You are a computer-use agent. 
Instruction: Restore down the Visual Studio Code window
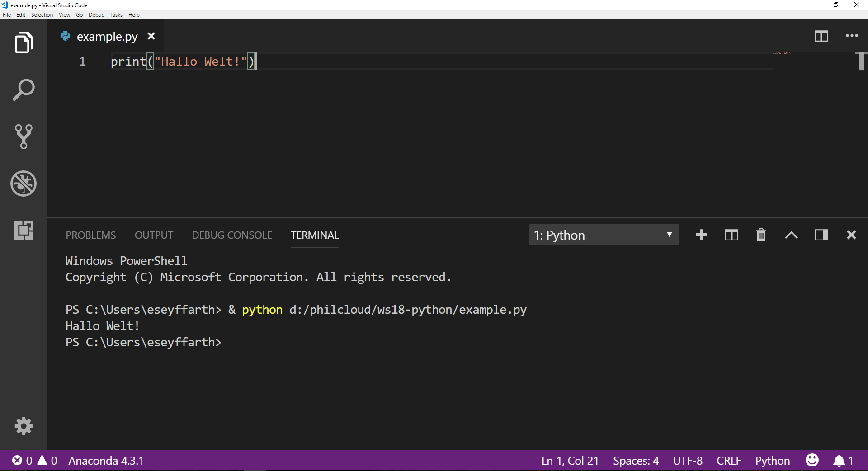tap(836, 5)
